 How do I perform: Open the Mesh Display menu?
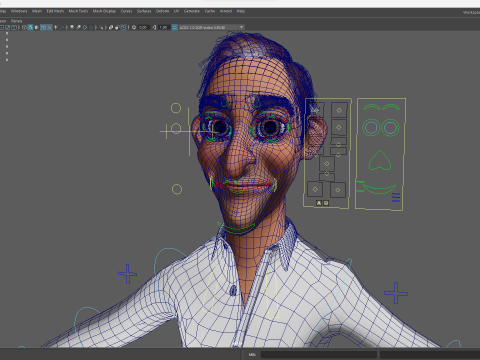[104, 11]
